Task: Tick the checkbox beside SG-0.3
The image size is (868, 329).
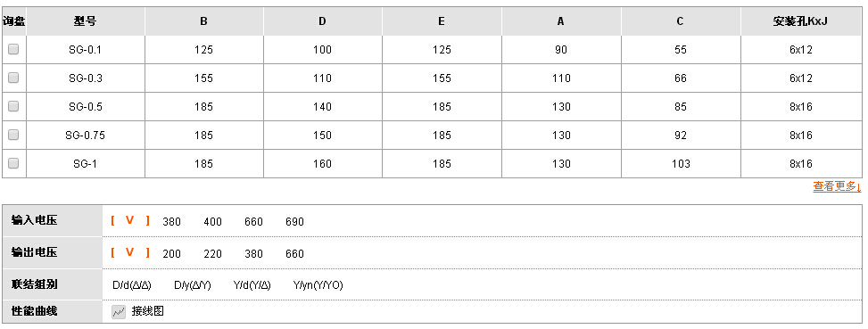Action: 13,78
